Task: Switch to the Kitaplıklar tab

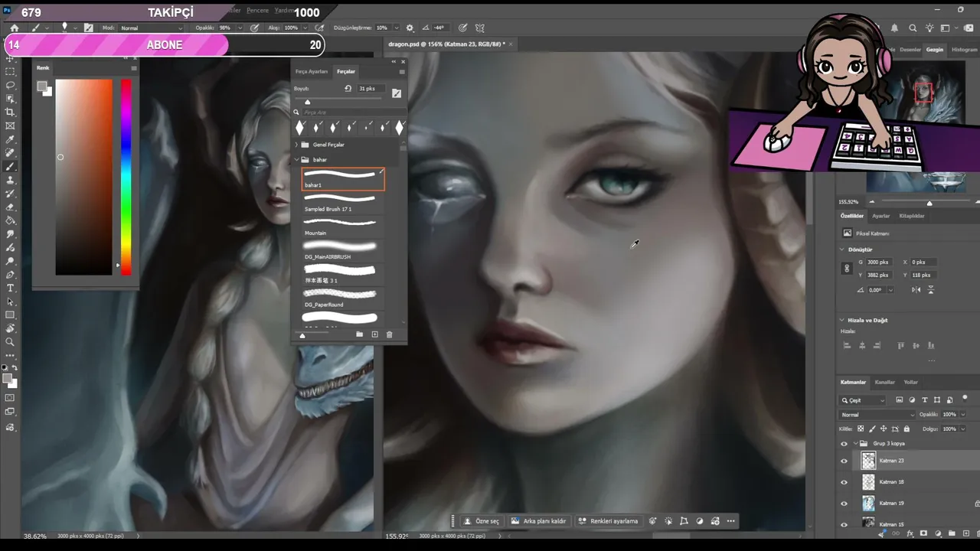Action: [911, 216]
